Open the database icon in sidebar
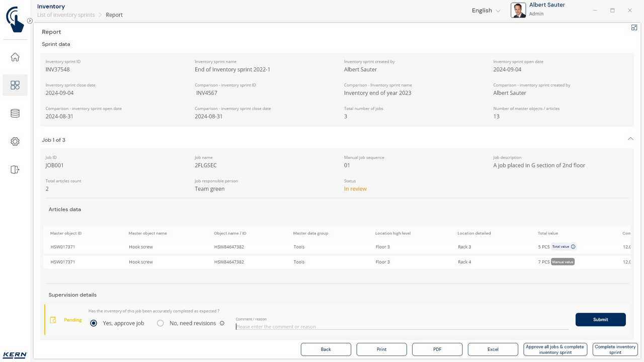 15,114
